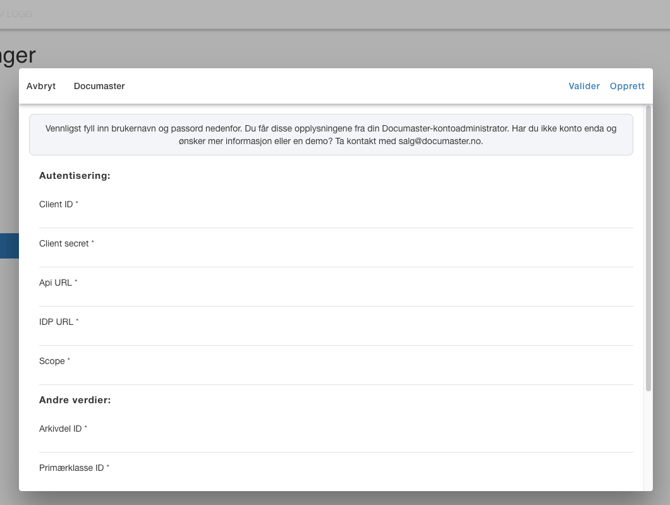Click the Documaster dialog title
Screen dimensions: 670x505
tap(99, 86)
